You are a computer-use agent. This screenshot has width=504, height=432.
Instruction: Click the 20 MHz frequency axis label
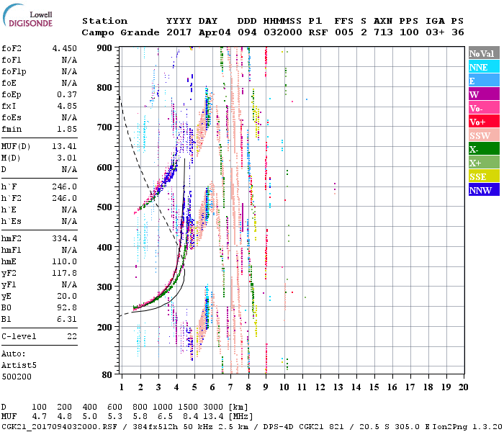coord(463,387)
